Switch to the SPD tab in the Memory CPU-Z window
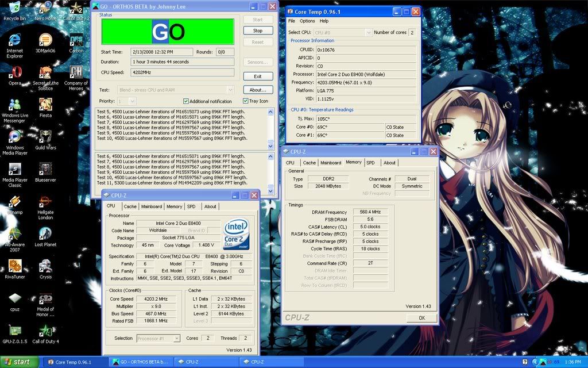 tap(370, 163)
